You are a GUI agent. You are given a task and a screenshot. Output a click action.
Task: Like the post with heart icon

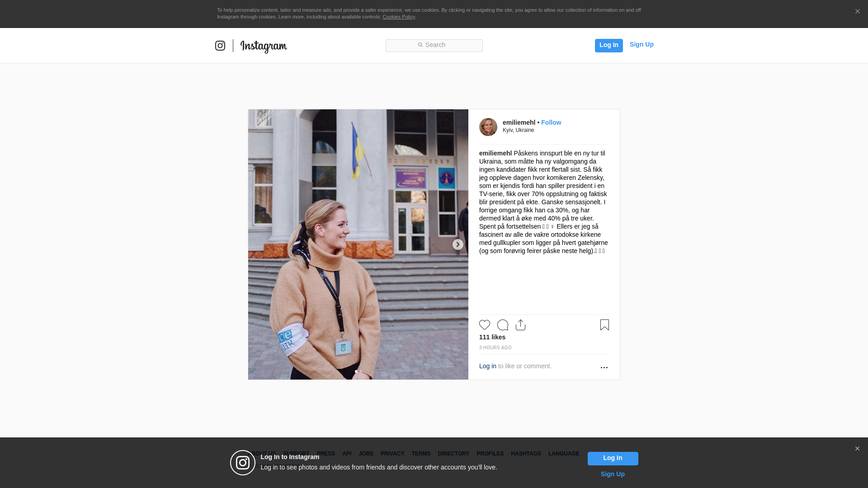(x=485, y=325)
